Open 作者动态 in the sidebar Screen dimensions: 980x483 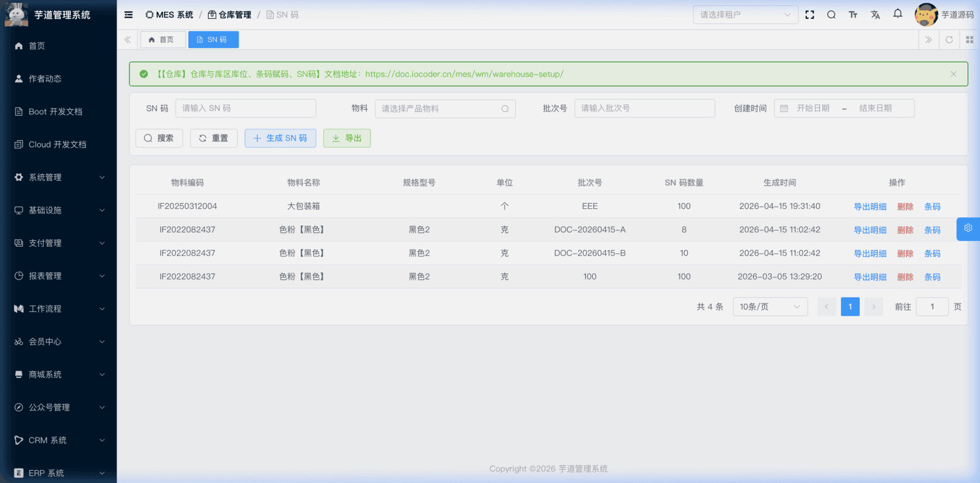(58, 79)
